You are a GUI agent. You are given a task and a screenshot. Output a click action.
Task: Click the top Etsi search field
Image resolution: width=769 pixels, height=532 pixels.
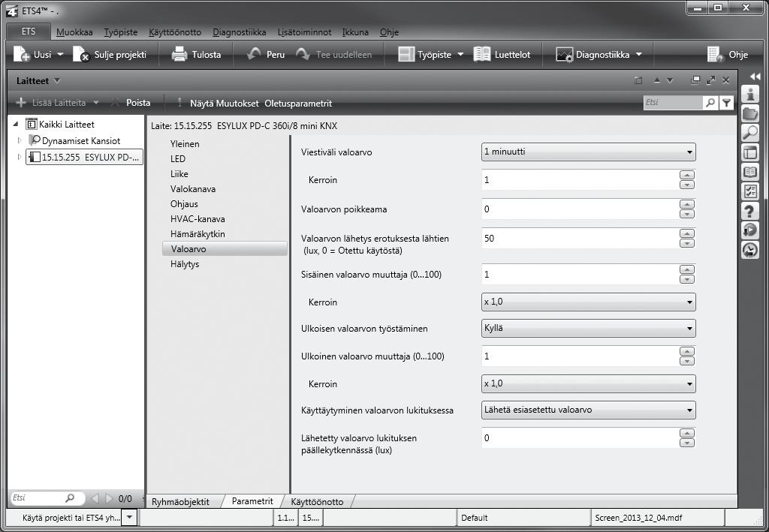[672, 102]
